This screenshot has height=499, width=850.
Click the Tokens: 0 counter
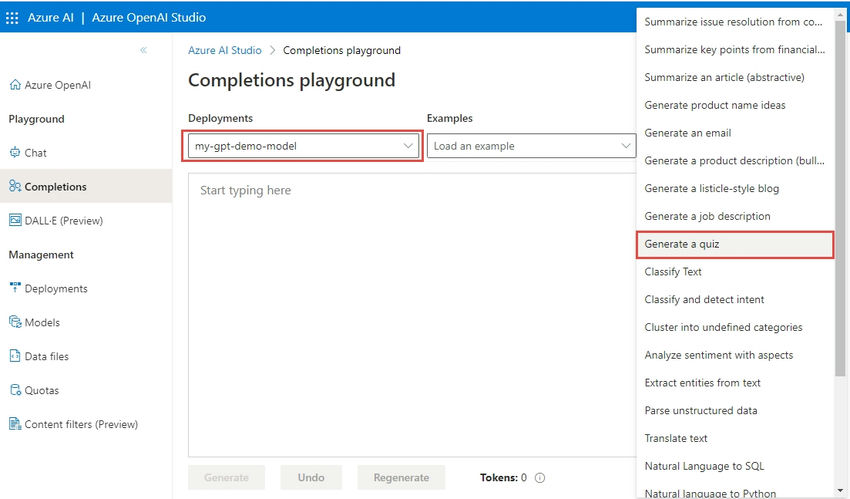pos(503,477)
